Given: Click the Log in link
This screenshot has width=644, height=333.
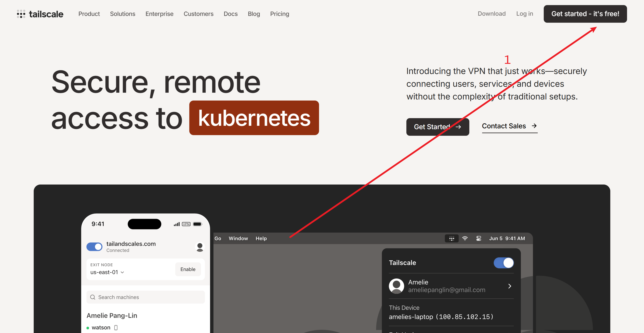Looking at the screenshot, I should coord(524,14).
